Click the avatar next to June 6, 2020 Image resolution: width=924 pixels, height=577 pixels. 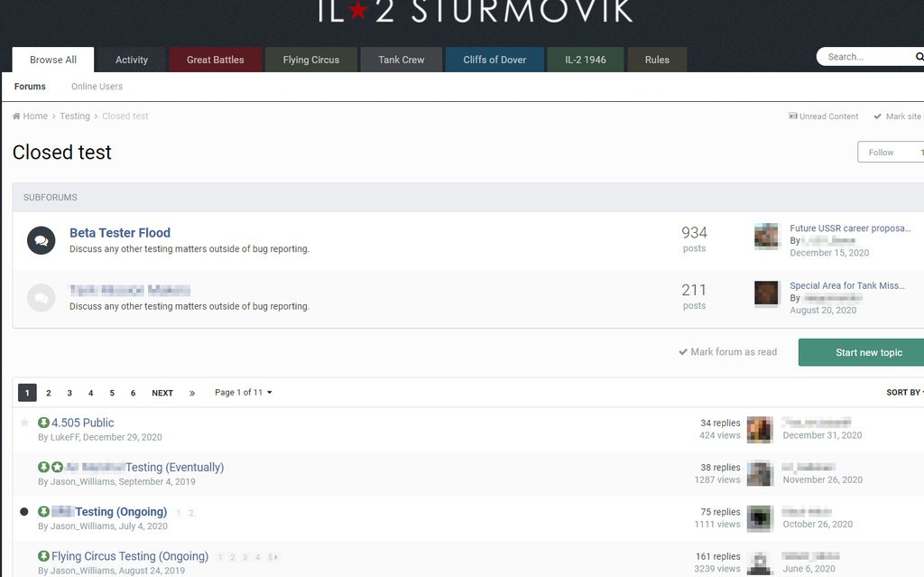(760, 563)
